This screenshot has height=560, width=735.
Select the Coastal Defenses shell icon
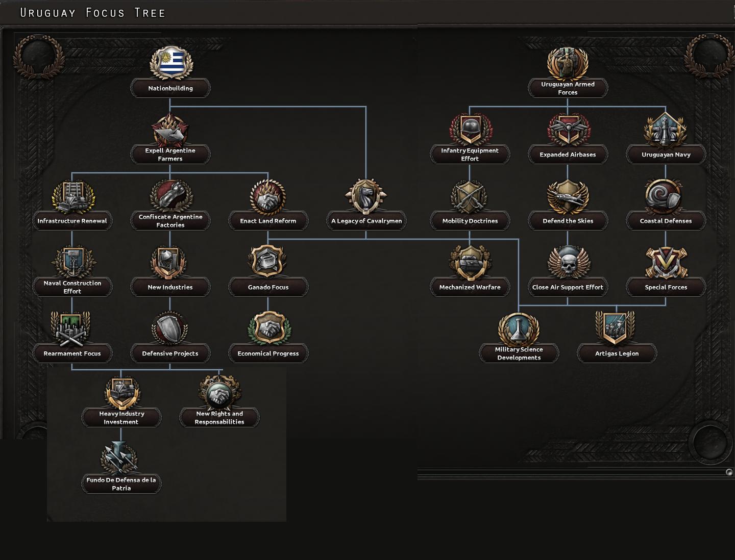[x=664, y=197]
